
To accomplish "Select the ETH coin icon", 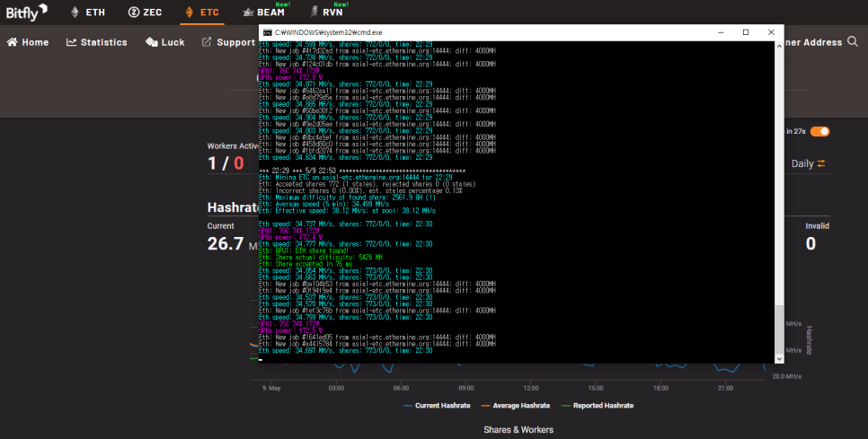I will click(x=75, y=13).
